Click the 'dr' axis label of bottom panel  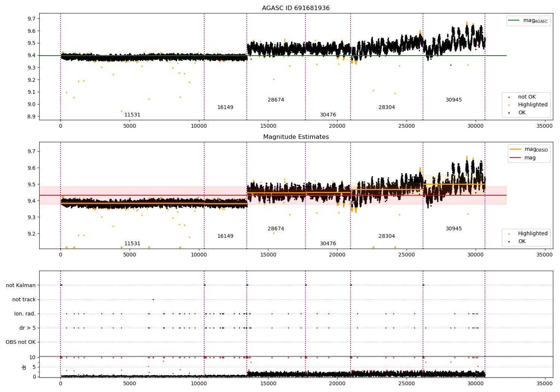(24, 367)
